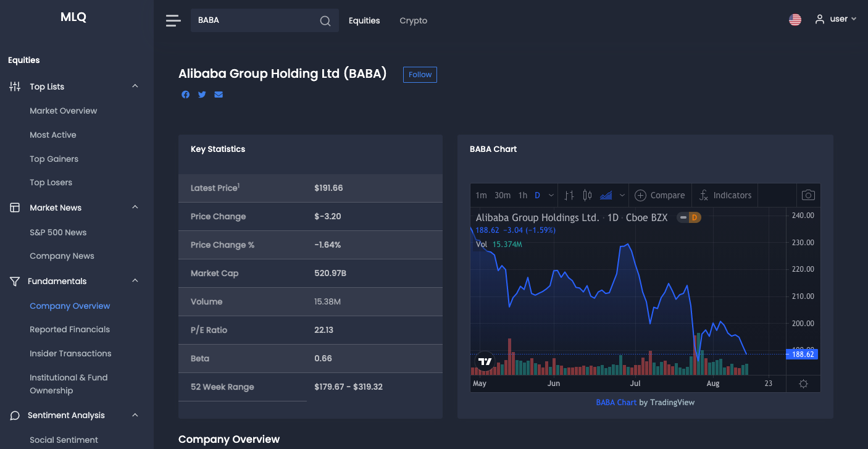The image size is (868, 449).
Task: Click the Price Change value $-3.20
Action: tap(328, 216)
